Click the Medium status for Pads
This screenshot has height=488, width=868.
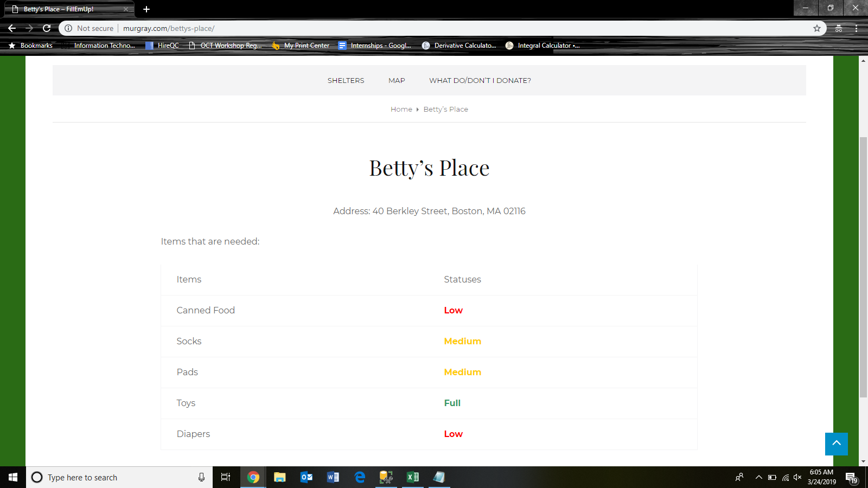click(x=463, y=372)
